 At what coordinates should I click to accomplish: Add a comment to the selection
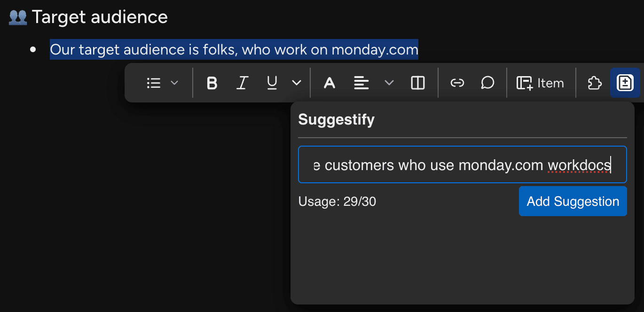(x=487, y=83)
